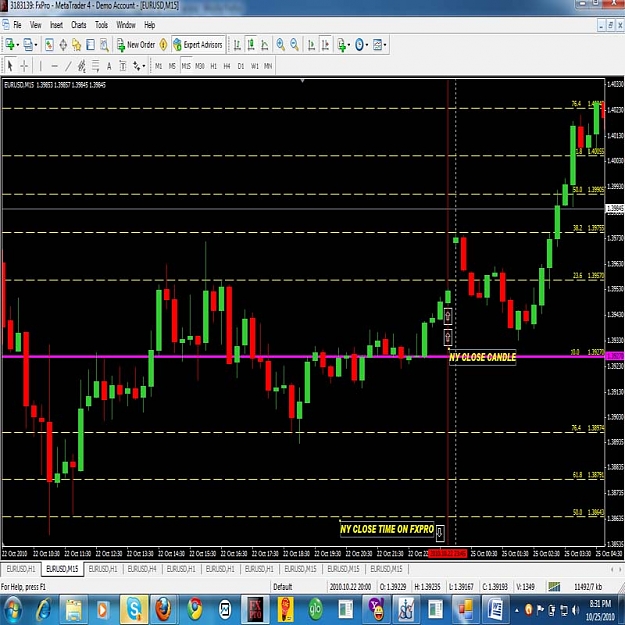Select the Horizontal Line drawing tool

tap(55, 66)
